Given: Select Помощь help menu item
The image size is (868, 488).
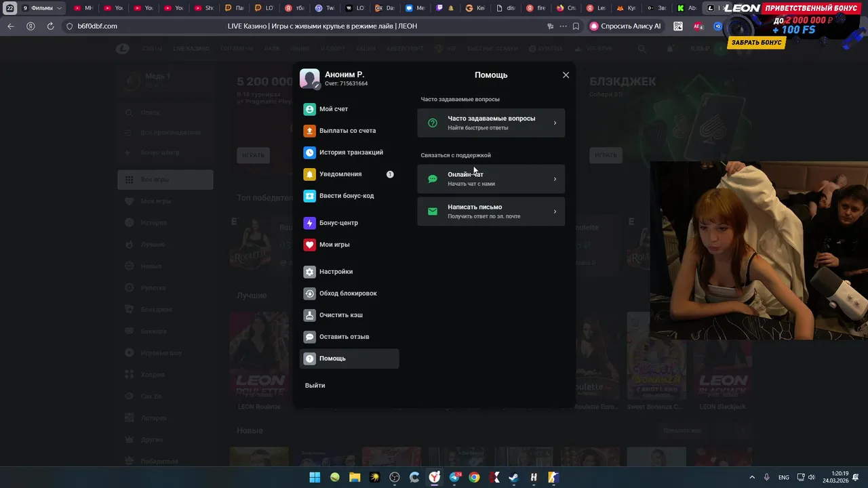Looking at the screenshot, I should pos(349,359).
